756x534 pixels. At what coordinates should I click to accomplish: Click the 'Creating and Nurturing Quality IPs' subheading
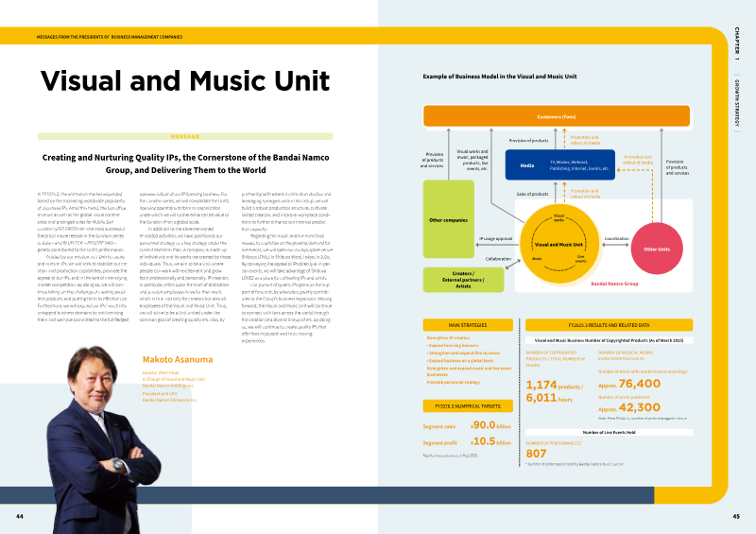click(x=185, y=164)
